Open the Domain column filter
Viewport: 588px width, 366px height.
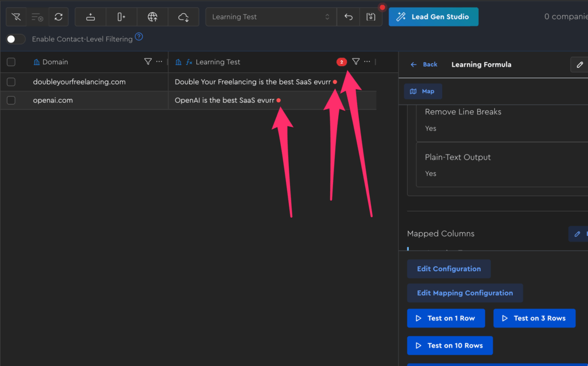click(x=148, y=61)
